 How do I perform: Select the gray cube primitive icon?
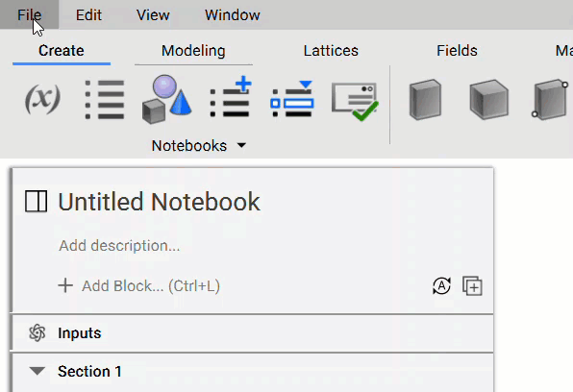[x=489, y=99]
